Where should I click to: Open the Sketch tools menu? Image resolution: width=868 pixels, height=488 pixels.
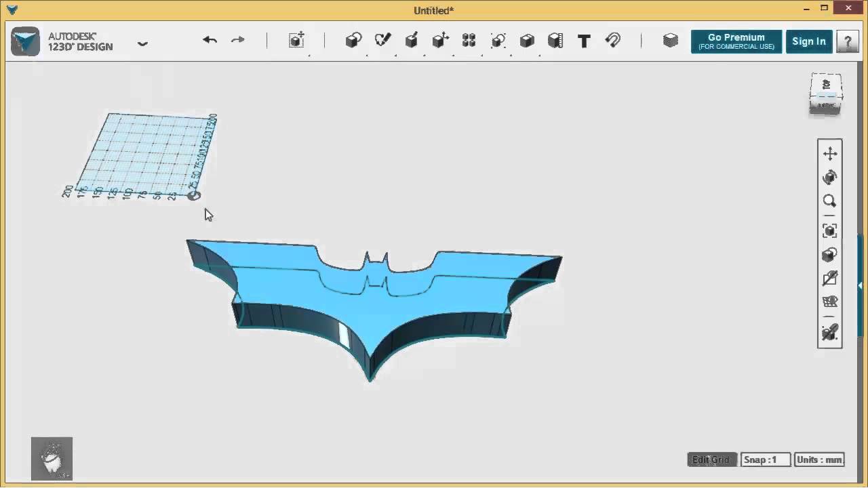pos(382,41)
